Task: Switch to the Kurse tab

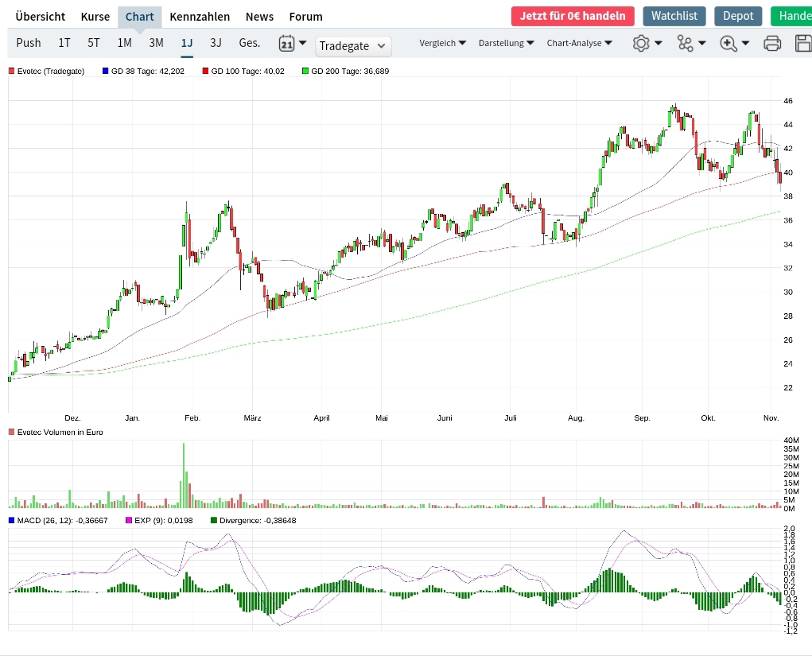Action: 95,17
